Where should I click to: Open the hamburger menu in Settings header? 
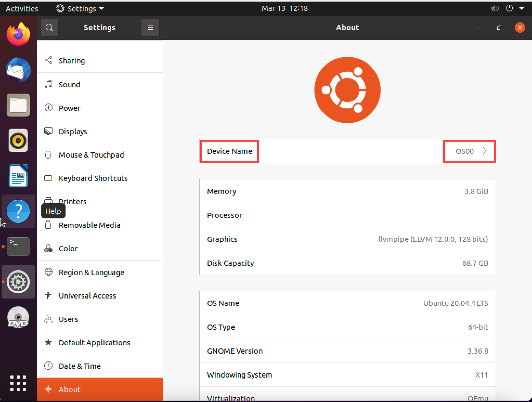150,28
